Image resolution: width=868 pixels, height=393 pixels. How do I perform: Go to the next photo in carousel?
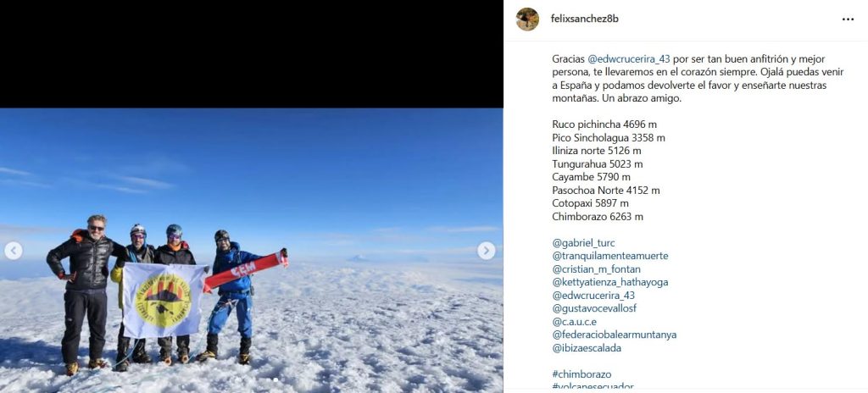(x=486, y=251)
